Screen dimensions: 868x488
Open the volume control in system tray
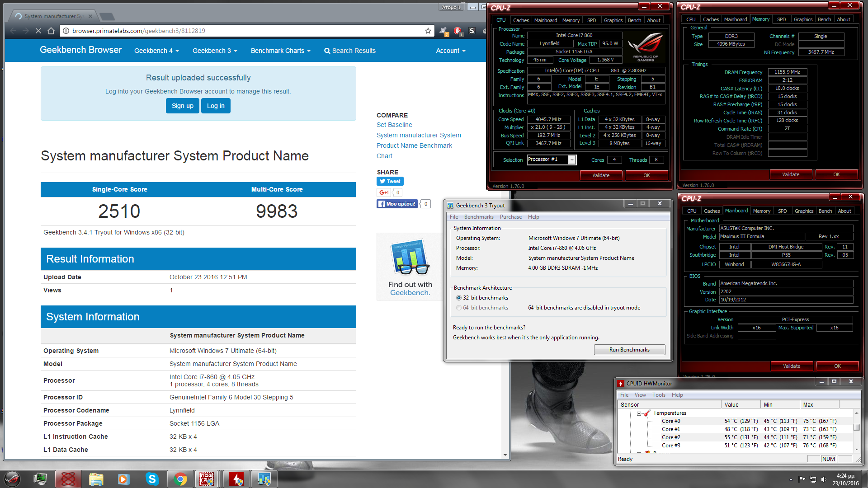click(823, 479)
